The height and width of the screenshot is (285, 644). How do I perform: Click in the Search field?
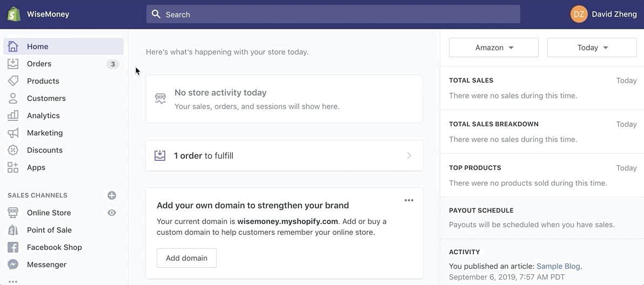point(333,15)
